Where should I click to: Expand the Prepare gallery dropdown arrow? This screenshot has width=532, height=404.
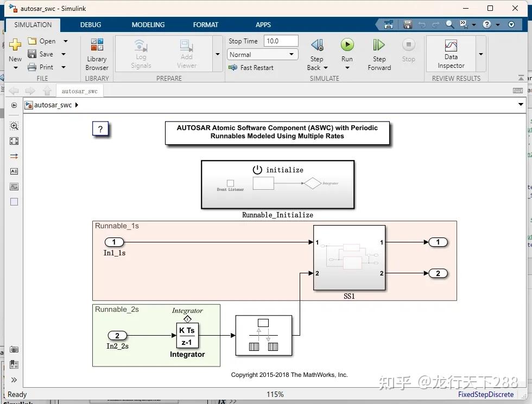pyautogui.click(x=218, y=54)
